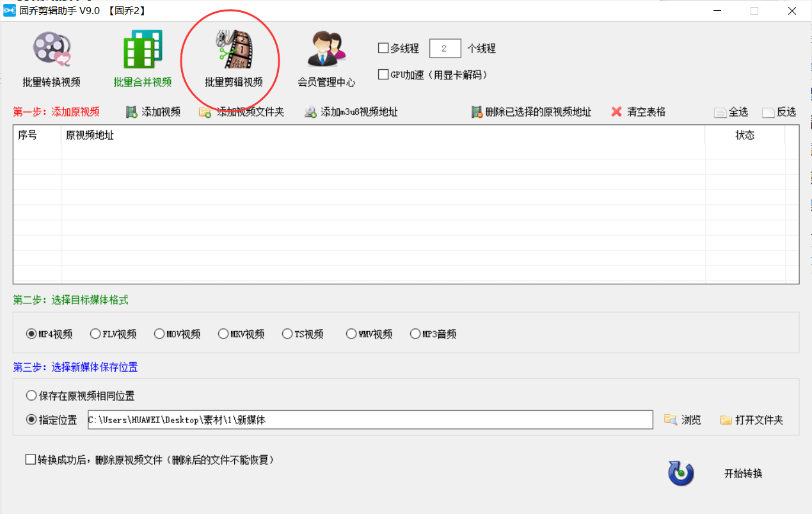
Task: Select the FLV视频 output format
Action: (x=95, y=333)
